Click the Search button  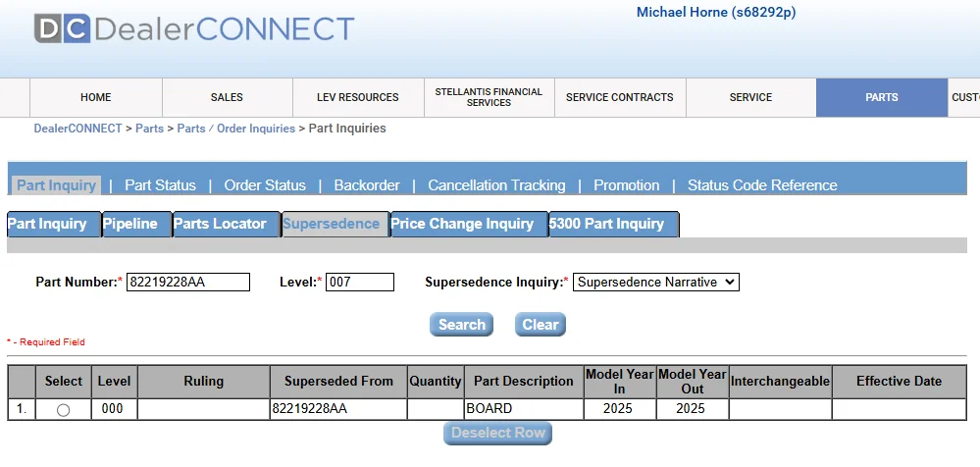pos(461,325)
